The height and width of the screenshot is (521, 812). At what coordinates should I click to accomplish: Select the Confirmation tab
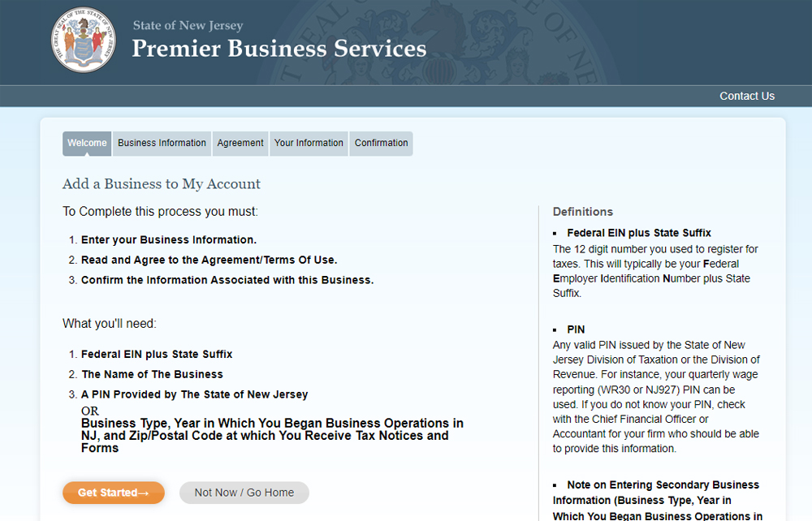(381, 144)
